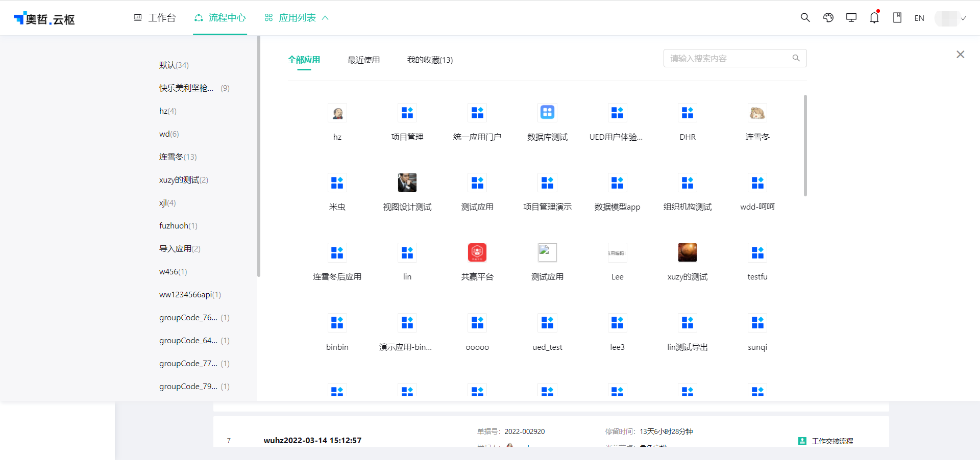The height and width of the screenshot is (460, 980).
Task: Select the fuzhuoh(1) group
Action: tap(178, 226)
